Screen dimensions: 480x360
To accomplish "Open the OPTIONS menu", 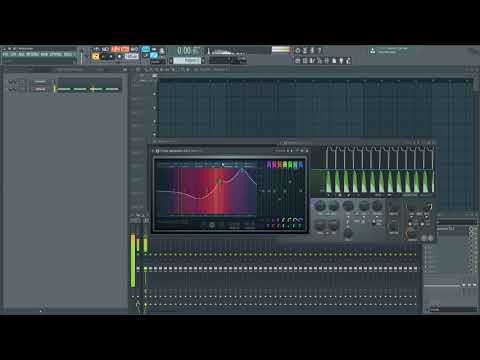I will [56, 54].
